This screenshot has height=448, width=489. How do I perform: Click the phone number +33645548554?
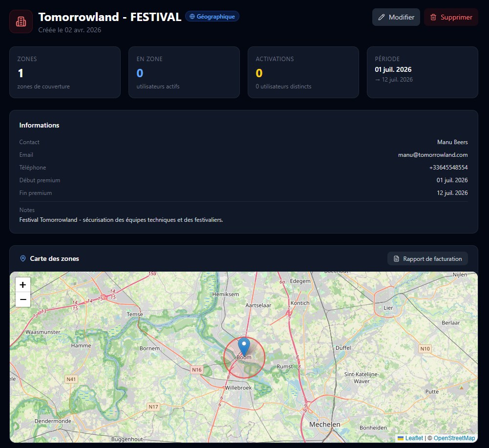point(448,168)
